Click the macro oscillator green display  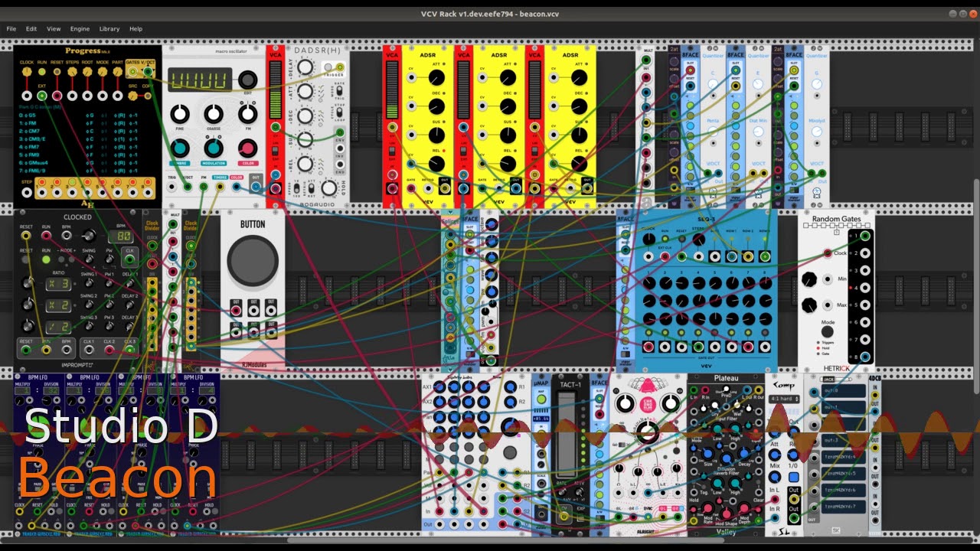[200, 80]
